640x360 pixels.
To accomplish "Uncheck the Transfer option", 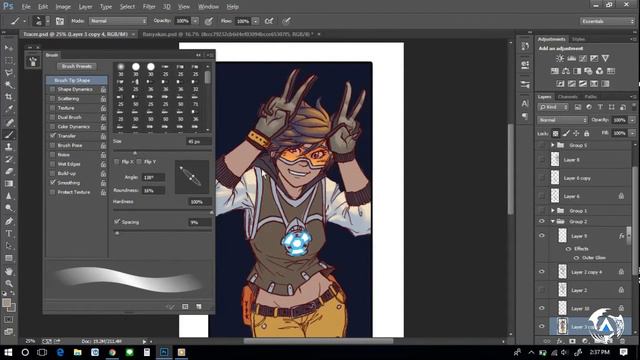I will (52, 136).
